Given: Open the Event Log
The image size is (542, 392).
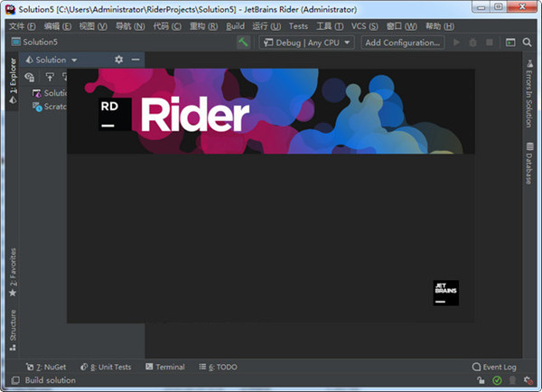Looking at the screenshot, I should point(494,367).
